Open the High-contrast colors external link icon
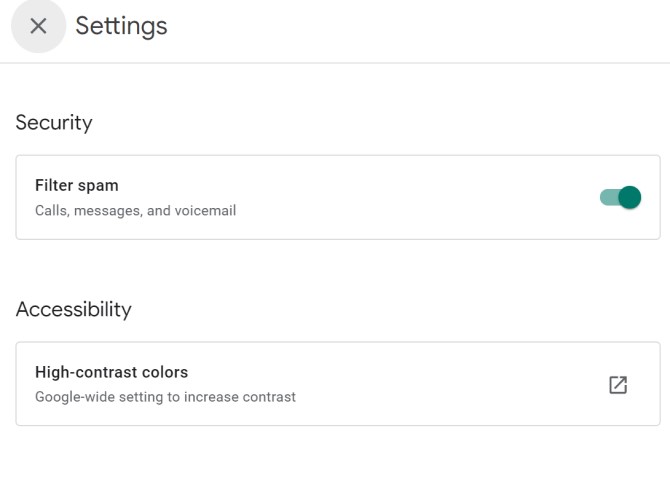The height and width of the screenshot is (485, 670). click(618, 384)
